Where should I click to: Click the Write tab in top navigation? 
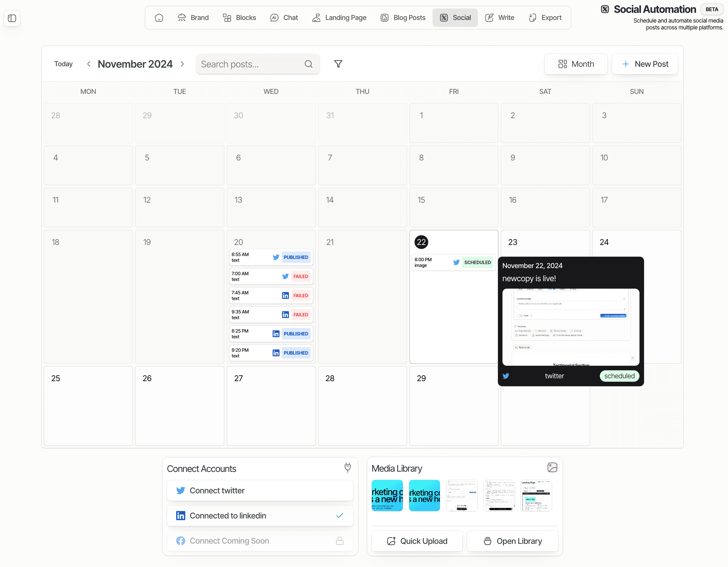click(505, 18)
